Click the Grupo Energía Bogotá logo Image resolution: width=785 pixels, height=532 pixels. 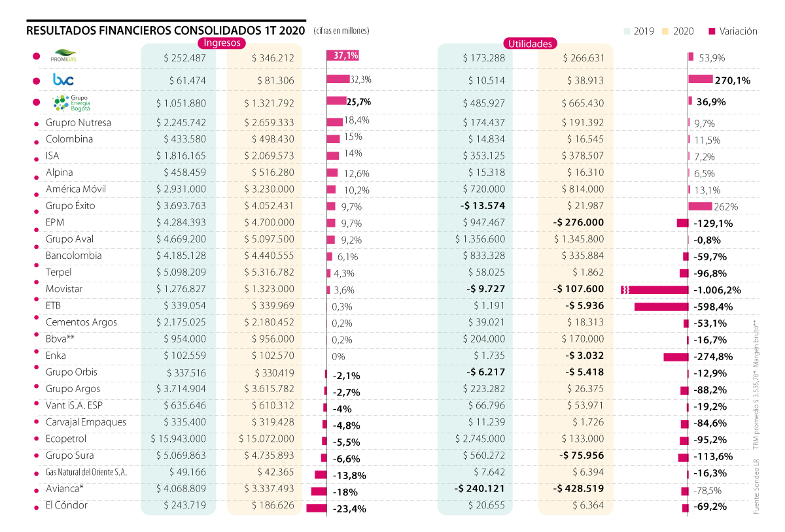[65, 103]
